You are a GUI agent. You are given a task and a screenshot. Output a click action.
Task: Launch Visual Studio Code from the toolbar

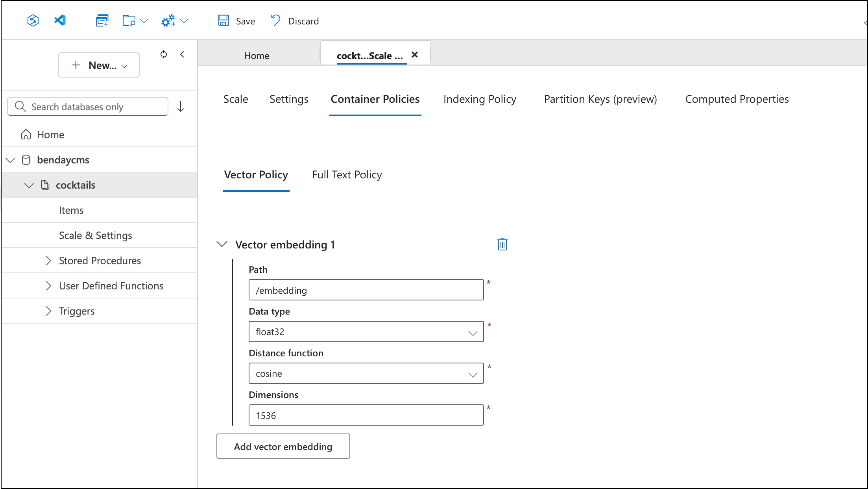click(x=59, y=20)
